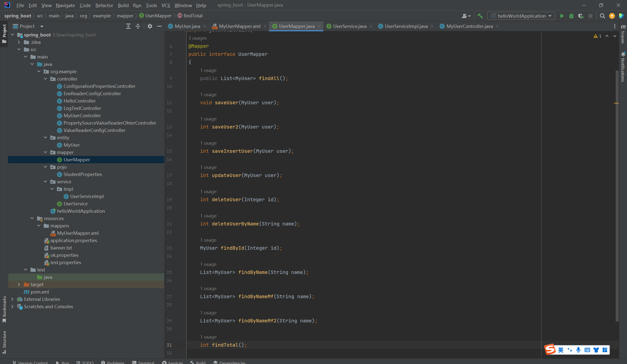Click Expand All in Project panel
Screen dimensions: 627x364
pyautogui.click(x=128, y=26)
